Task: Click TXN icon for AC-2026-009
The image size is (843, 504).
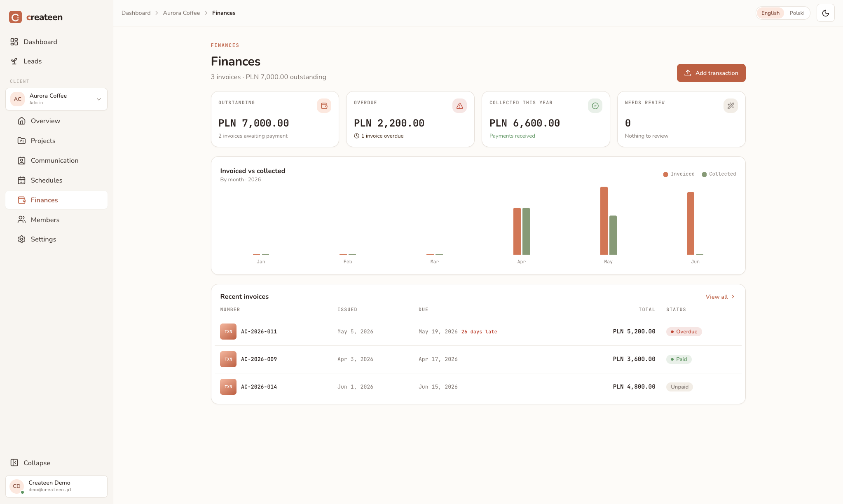Action: (228, 359)
